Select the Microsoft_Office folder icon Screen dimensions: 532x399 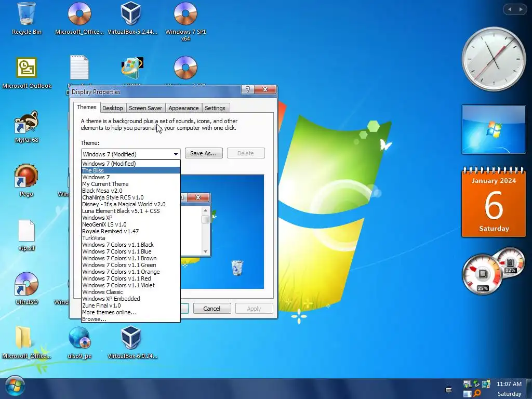(x=26, y=342)
